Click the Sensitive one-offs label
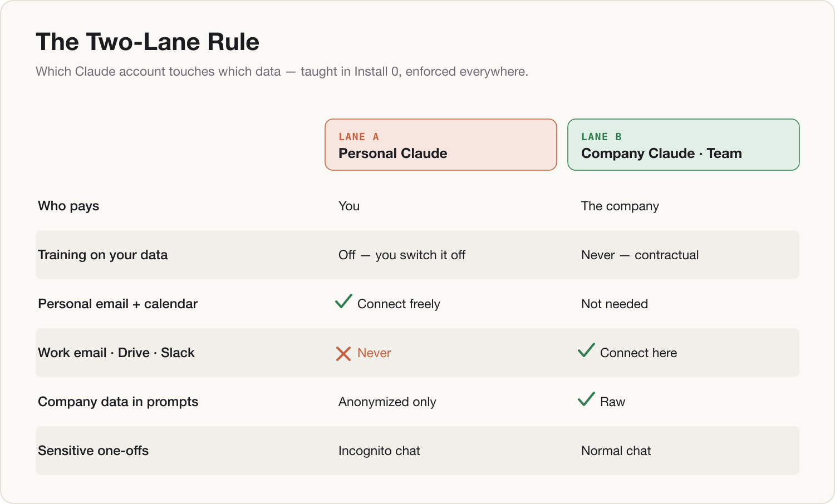The height and width of the screenshot is (504, 835). coord(93,451)
